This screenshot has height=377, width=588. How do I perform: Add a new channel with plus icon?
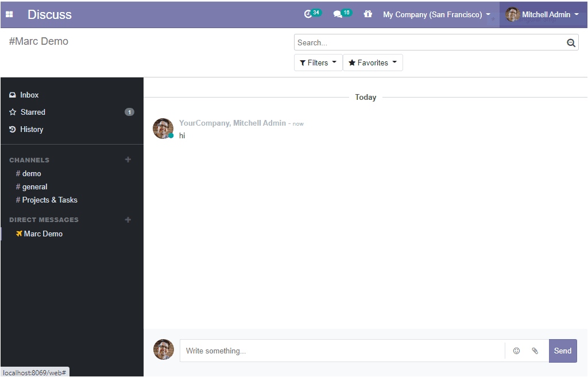coord(128,160)
